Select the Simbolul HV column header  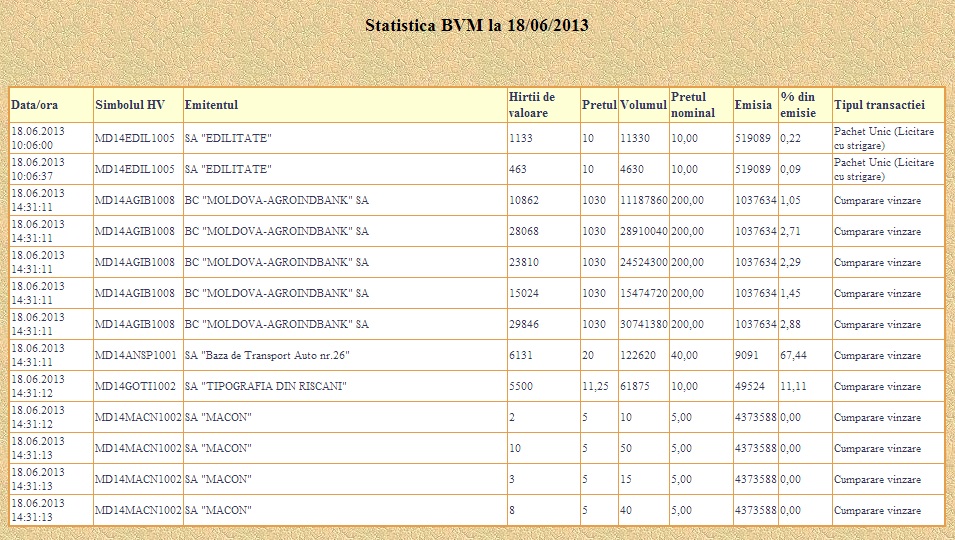[x=130, y=105]
